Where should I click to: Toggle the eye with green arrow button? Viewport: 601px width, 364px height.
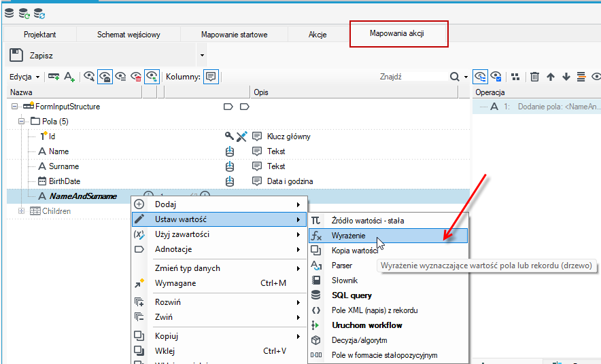coord(152,77)
